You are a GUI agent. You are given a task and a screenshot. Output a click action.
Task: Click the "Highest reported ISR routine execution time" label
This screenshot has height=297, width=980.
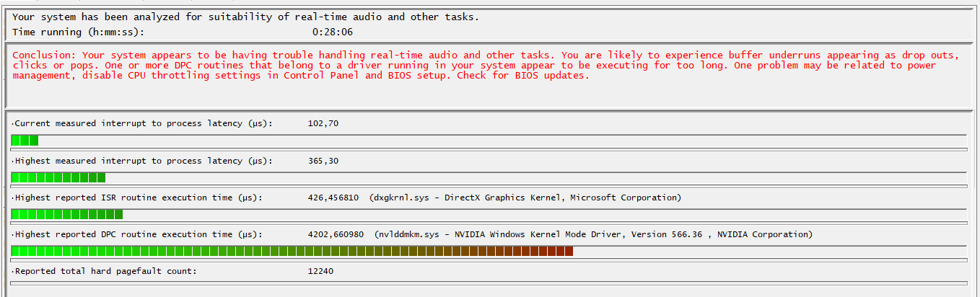pos(137,198)
